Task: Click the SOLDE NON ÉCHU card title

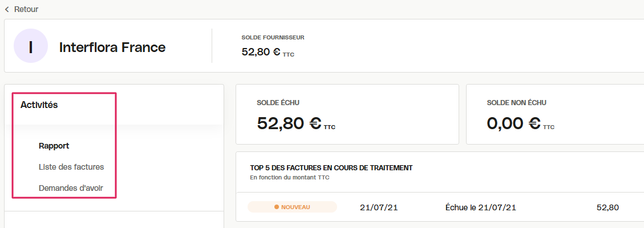Action: pyautogui.click(x=517, y=103)
